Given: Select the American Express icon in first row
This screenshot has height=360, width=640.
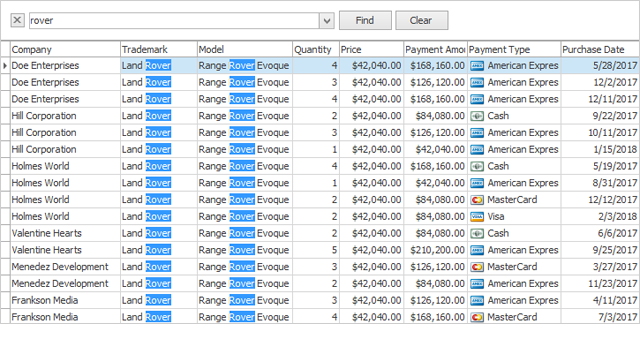Looking at the screenshot, I should (477, 66).
